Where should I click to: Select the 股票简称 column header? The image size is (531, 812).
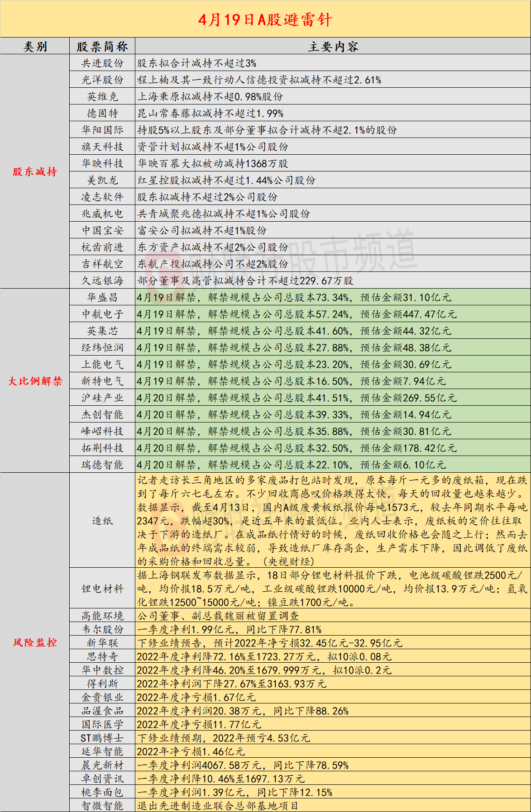click(102, 46)
